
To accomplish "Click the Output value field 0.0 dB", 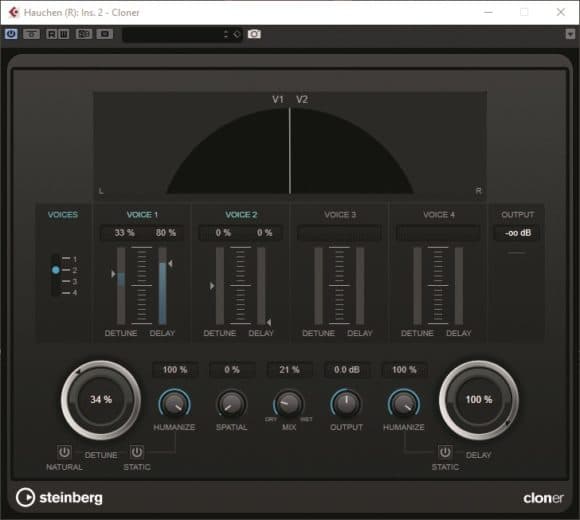I will pyautogui.click(x=347, y=369).
